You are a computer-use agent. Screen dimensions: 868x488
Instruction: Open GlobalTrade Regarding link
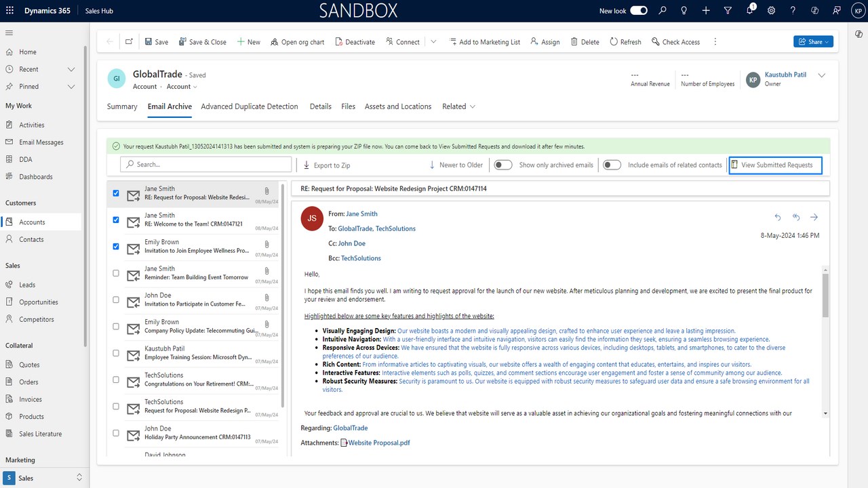point(351,428)
